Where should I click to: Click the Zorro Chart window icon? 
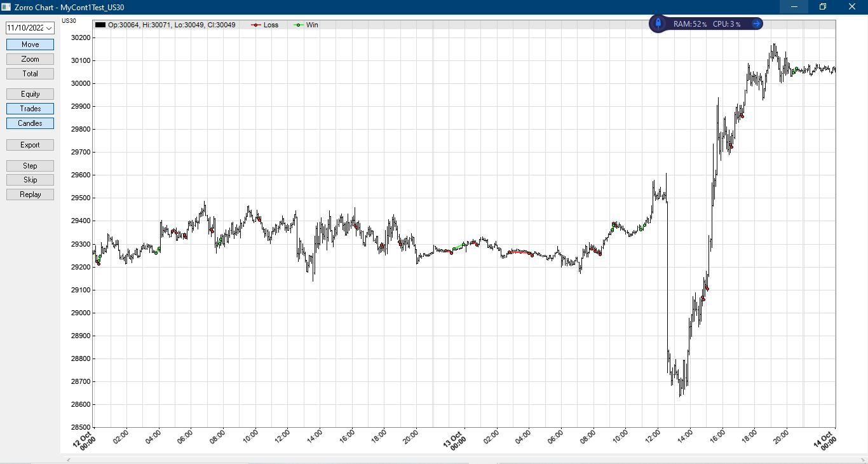6,7
